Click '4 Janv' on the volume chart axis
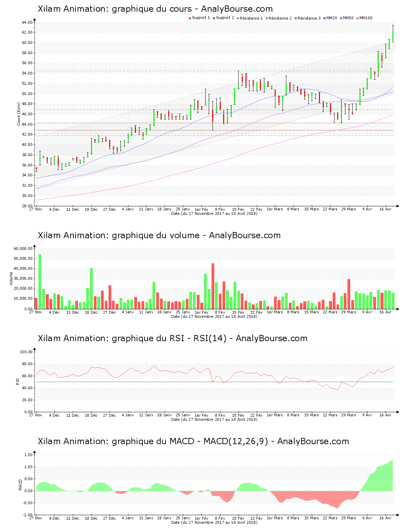This screenshot has width=412, height=532. point(128,312)
